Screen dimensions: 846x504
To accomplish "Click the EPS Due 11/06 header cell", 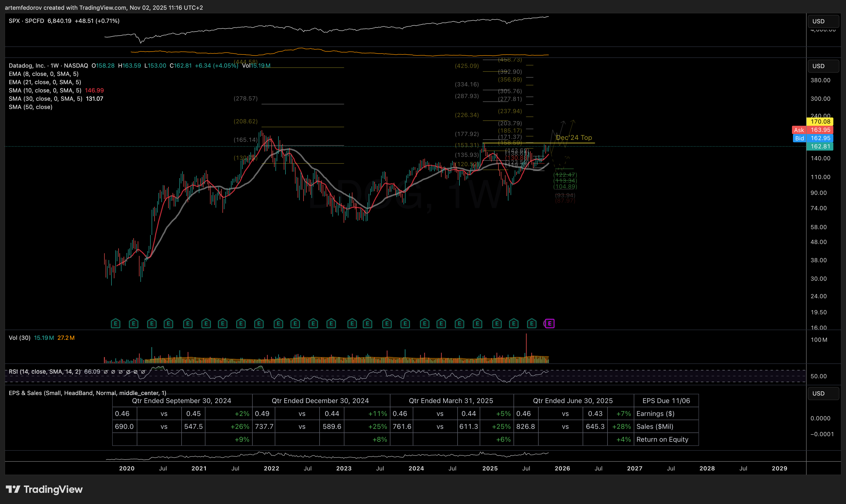I will click(666, 401).
